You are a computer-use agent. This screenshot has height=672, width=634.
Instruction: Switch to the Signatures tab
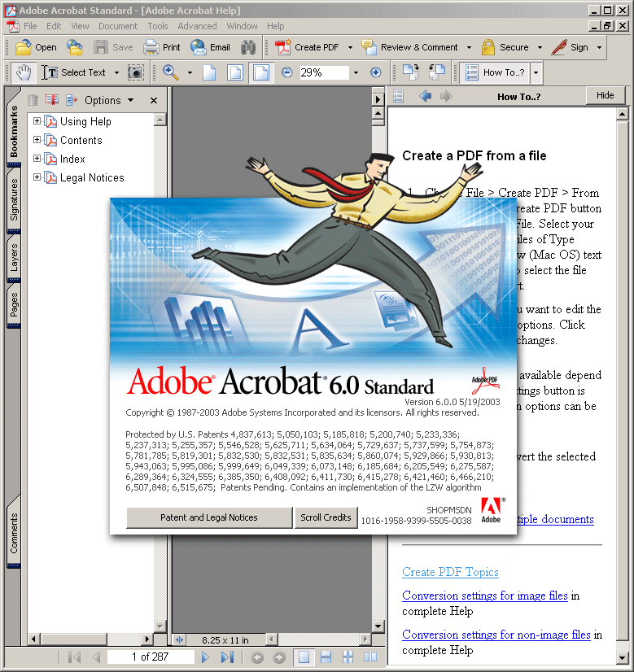(14, 199)
